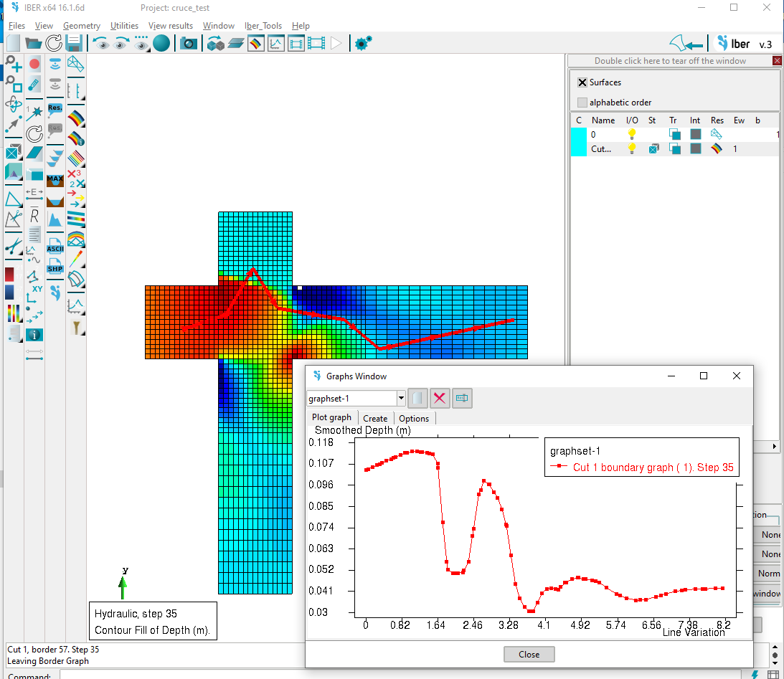Activate the rotate trackball tool
The image size is (784, 679).
pyautogui.click(x=14, y=104)
